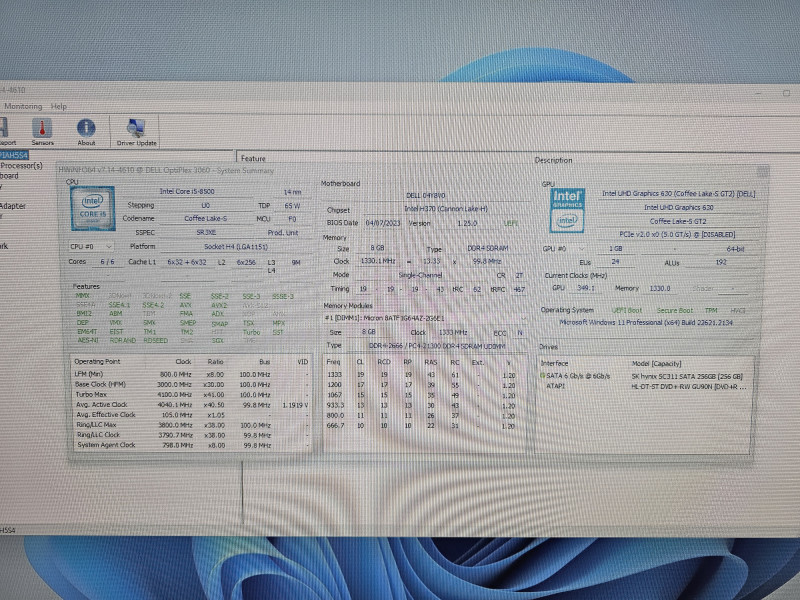Click the GPU clock value 349.1

point(586,288)
